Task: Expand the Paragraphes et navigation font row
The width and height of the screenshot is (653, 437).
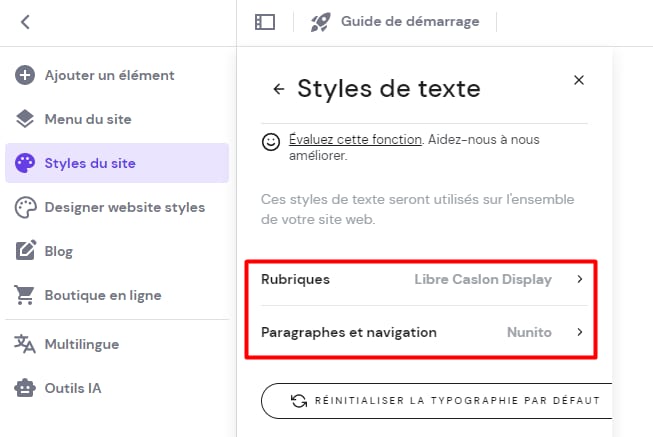Action: pyautogui.click(x=421, y=332)
